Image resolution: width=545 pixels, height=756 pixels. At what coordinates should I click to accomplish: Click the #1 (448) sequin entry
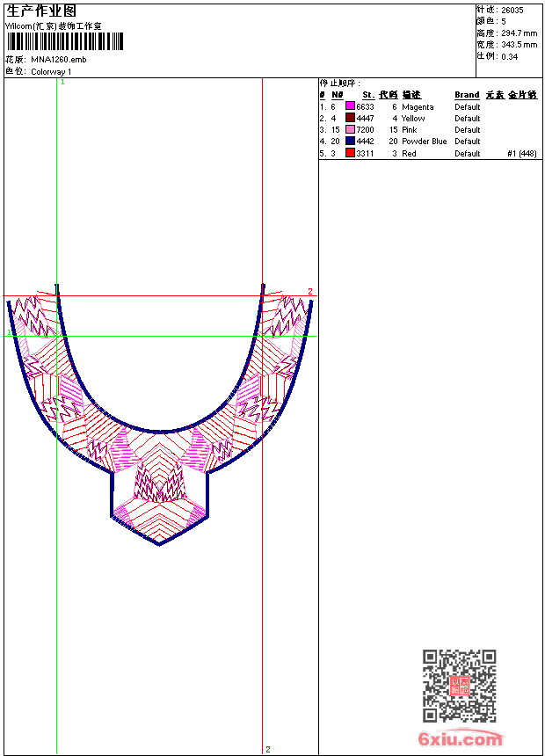click(522, 154)
